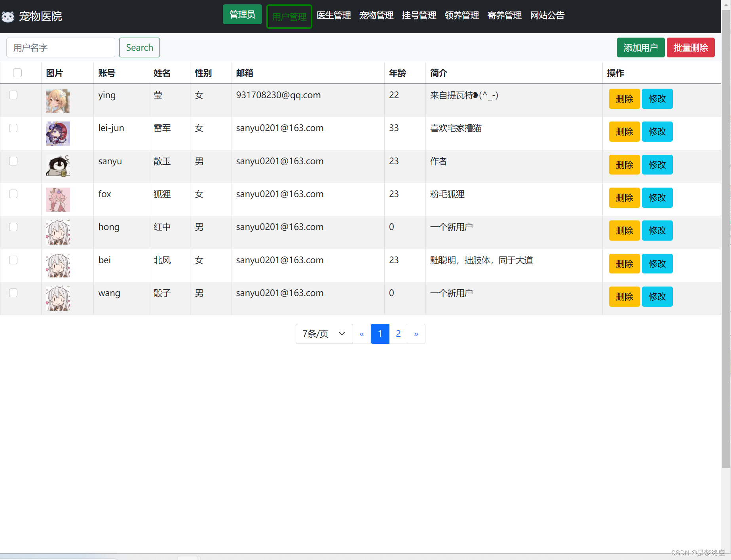Screen dimensions: 731x560
Task: Open ying's avatar thumbnail
Action: pos(58,101)
